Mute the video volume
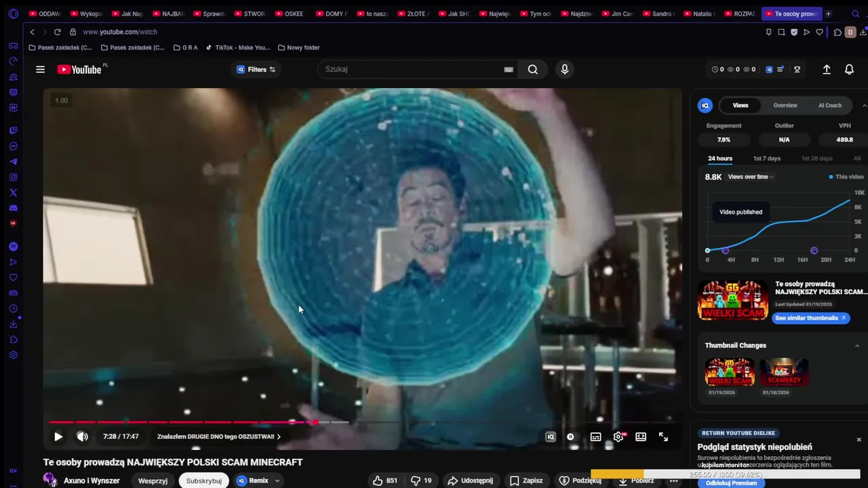This screenshot has height=488, width=868. pyautogui.click(x=82, y=437)
